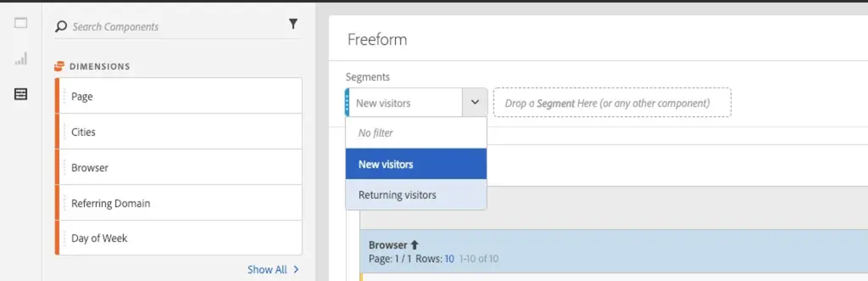Click the orange Dimensions stack icon
This screenshot has width=868, height=281.
click(59, 67)
